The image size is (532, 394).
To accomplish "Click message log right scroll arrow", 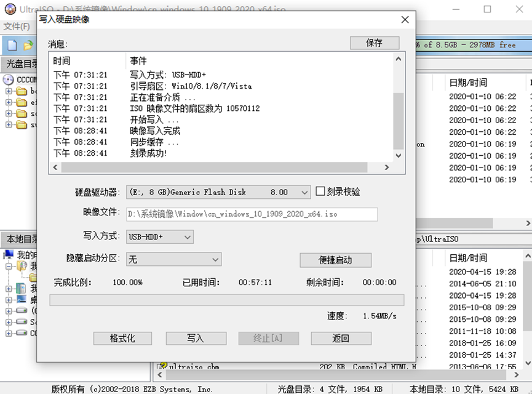I will (x=387, y=167).
